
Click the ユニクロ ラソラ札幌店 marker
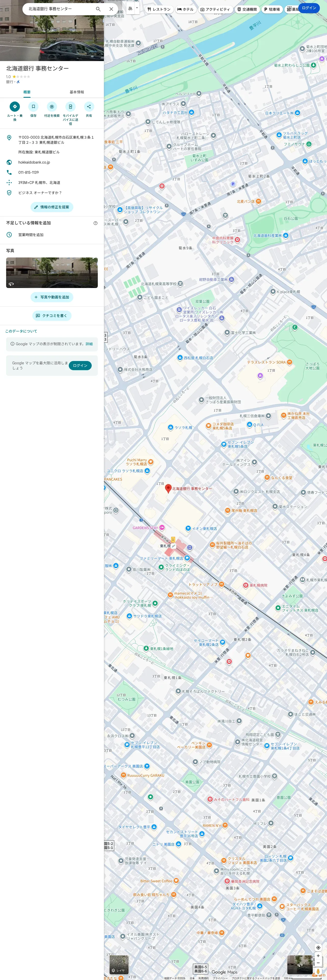point(147,471)
